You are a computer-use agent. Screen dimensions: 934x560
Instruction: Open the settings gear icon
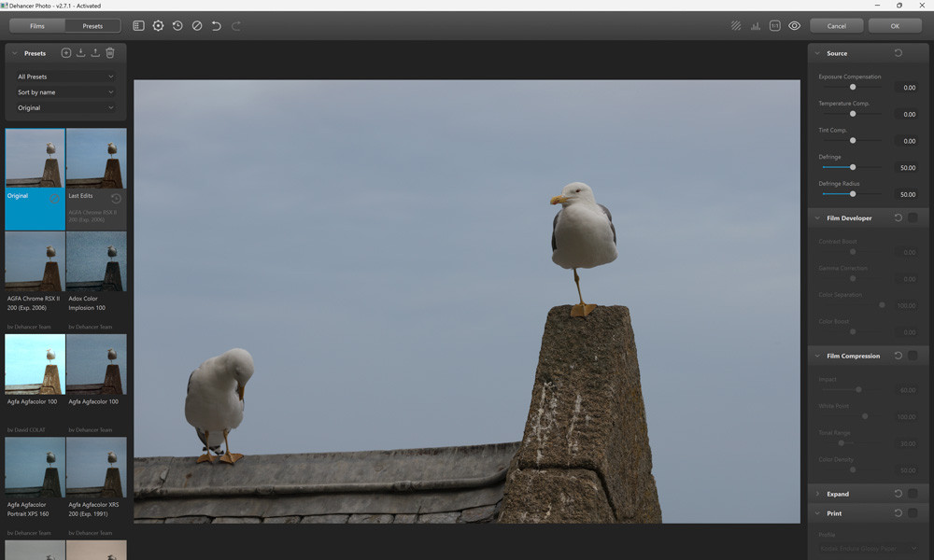click(158, 25)
